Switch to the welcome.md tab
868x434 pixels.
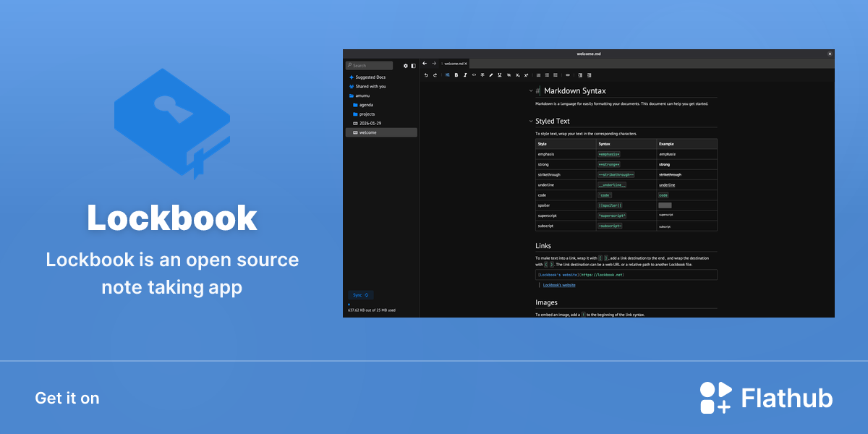click(454, 64)
